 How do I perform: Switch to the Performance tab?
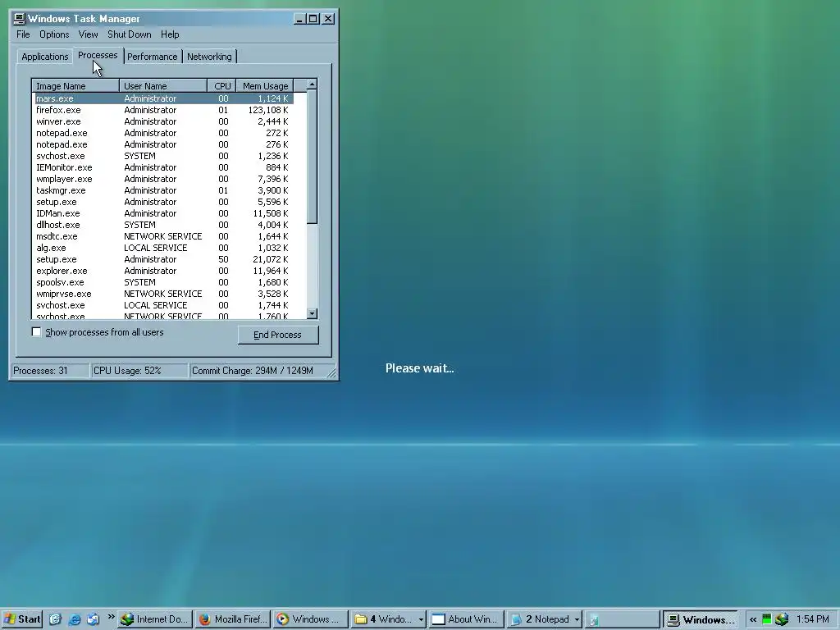coord(152,57)
